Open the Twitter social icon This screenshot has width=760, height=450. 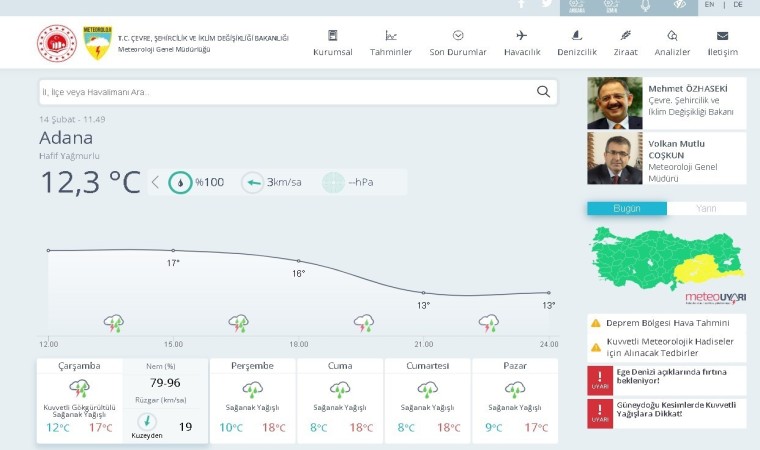pyautogui.click(x=547, y=4)
